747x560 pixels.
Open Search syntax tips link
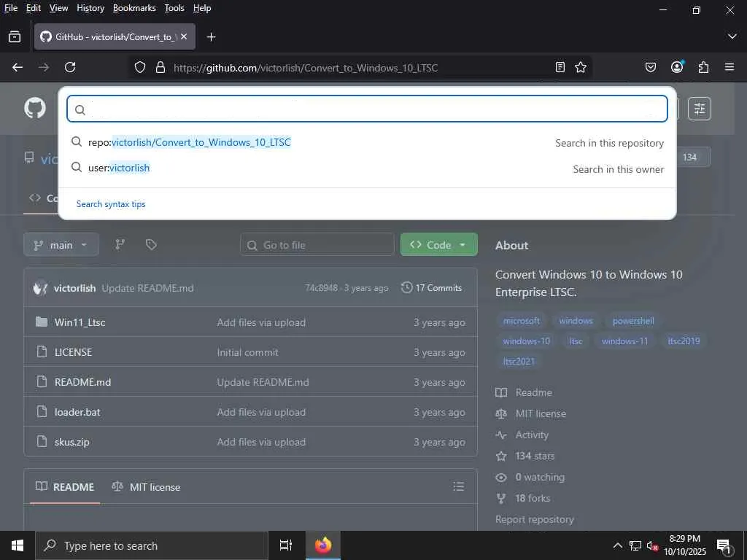coord(111,204)
